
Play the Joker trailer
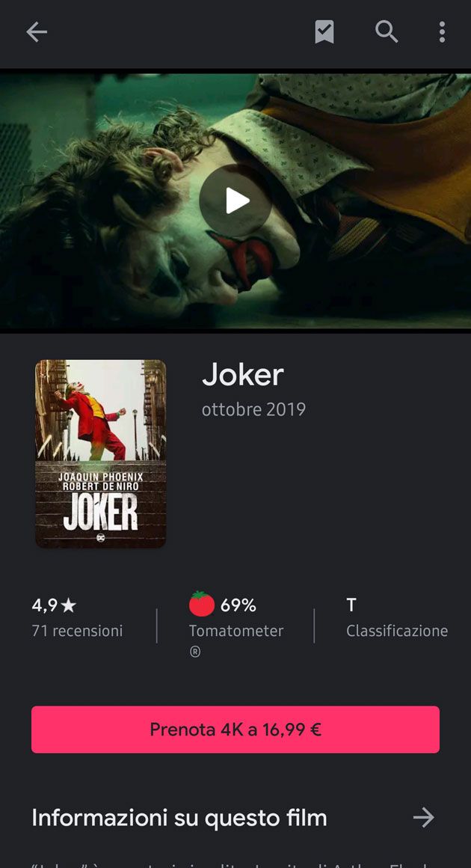(235, 201)
